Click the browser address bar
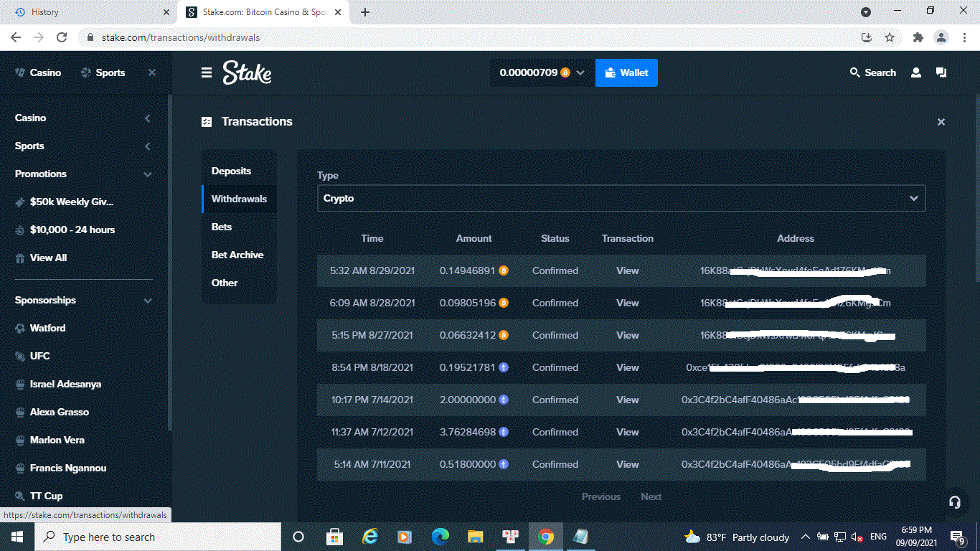Screen dimensions: 980x551 click(x=473, y=37)
